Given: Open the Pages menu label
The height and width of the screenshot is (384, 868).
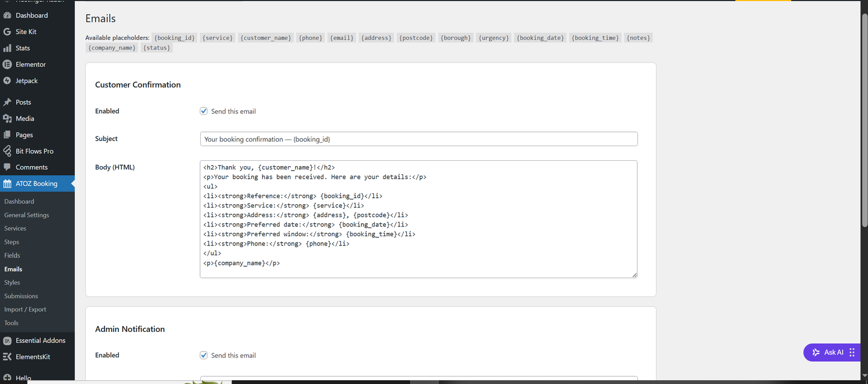Looking at the screenshot, I should coord(24,135).
